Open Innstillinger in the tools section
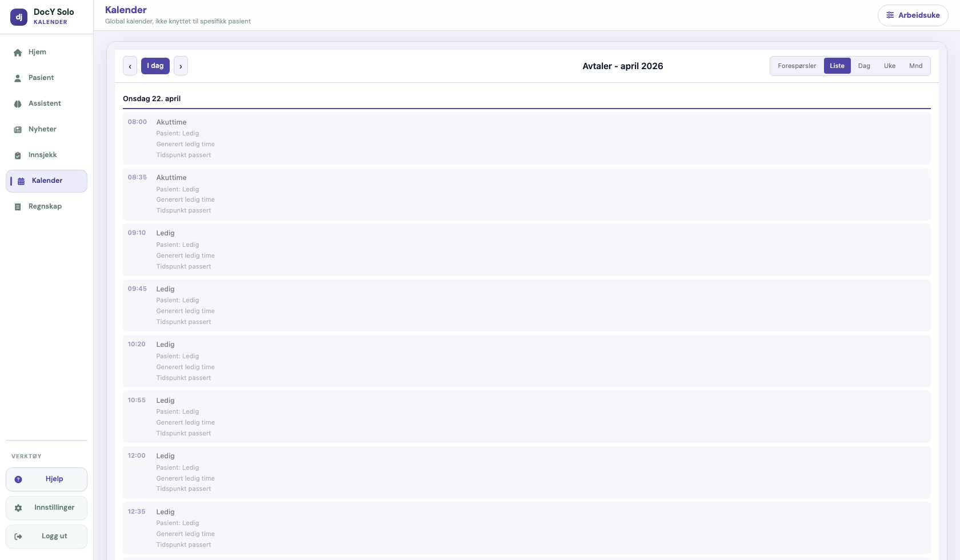Screen dimensions: 960x560 point(46,508)
